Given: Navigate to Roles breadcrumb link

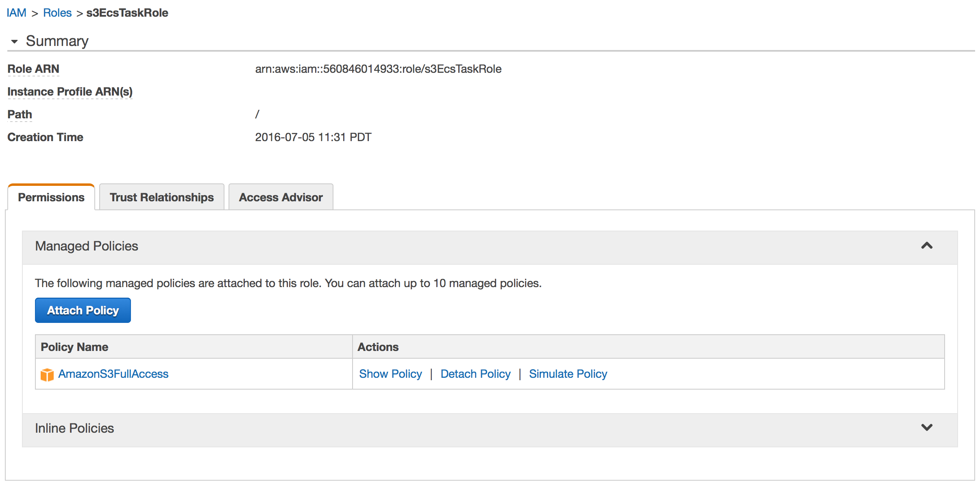Looking at the screenshot, I should [57, 13].
